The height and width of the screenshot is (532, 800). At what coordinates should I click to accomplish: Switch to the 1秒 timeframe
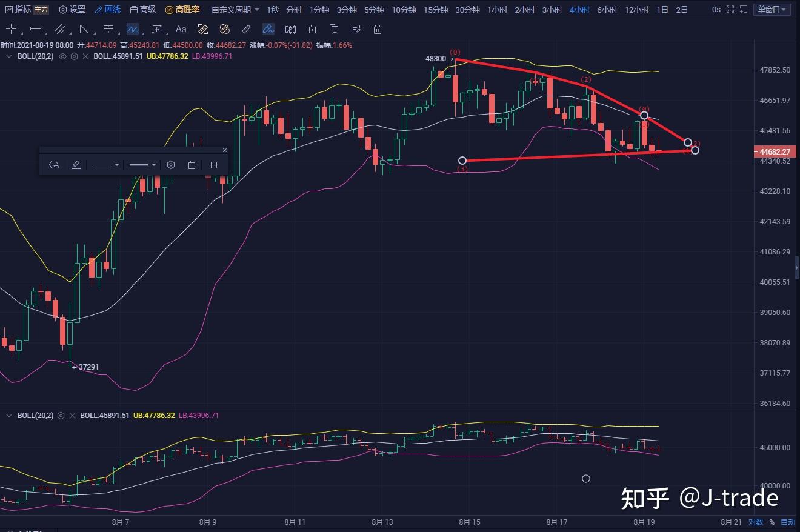[273, 10]
